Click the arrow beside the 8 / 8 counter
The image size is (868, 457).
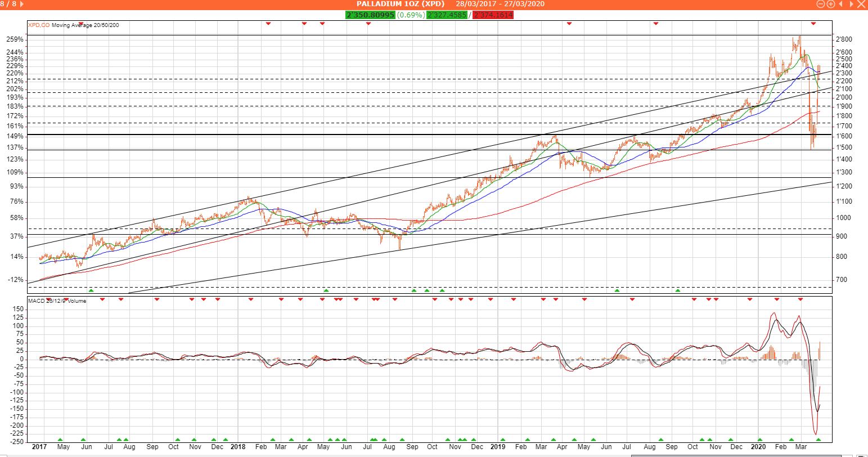[x=21, y=4]
